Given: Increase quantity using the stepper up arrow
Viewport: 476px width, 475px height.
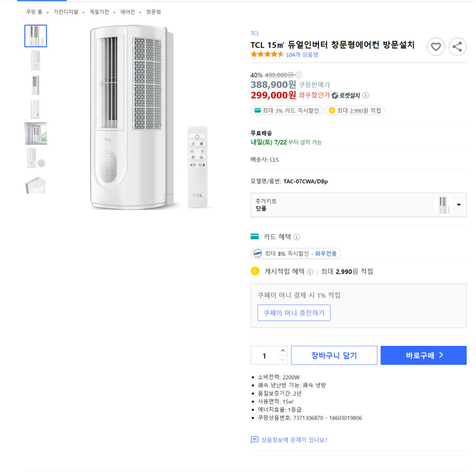Looking at the screenshot, I should click(283, 351).
